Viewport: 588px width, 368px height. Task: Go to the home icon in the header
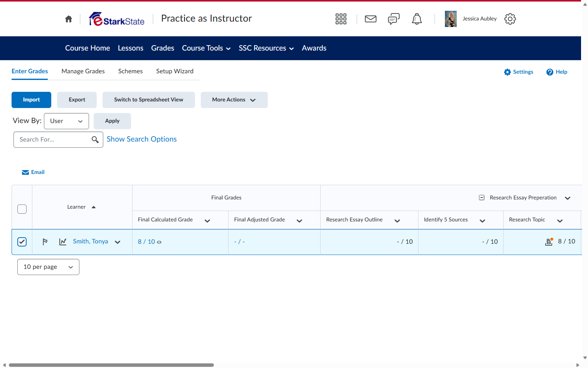point(69,19)
